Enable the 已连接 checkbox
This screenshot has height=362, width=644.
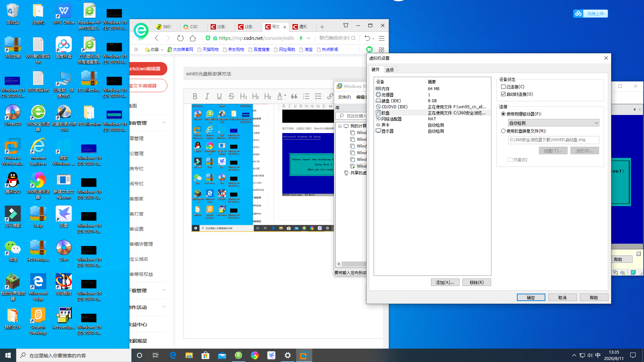[503, 86]
